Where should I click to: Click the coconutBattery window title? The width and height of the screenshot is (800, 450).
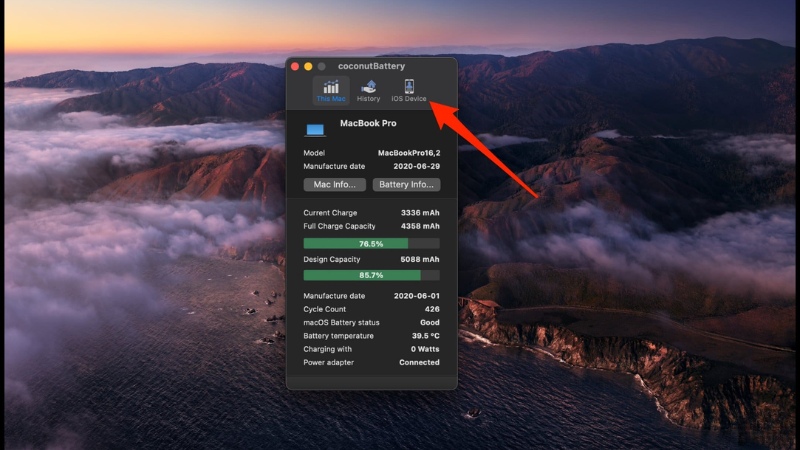tap(371, 66)
